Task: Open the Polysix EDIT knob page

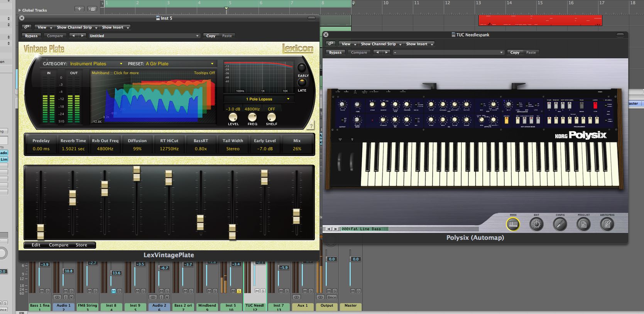Action: (x=536, y=224)
